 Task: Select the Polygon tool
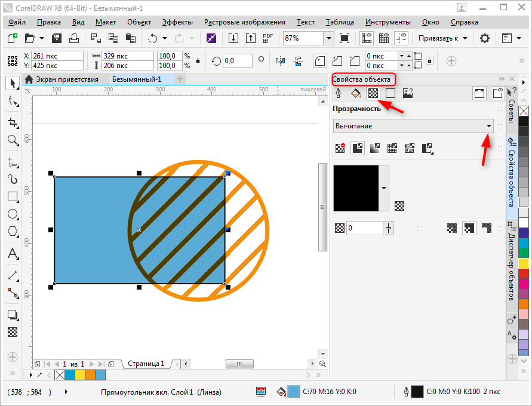pyautogui.click(x=13, y=232)
